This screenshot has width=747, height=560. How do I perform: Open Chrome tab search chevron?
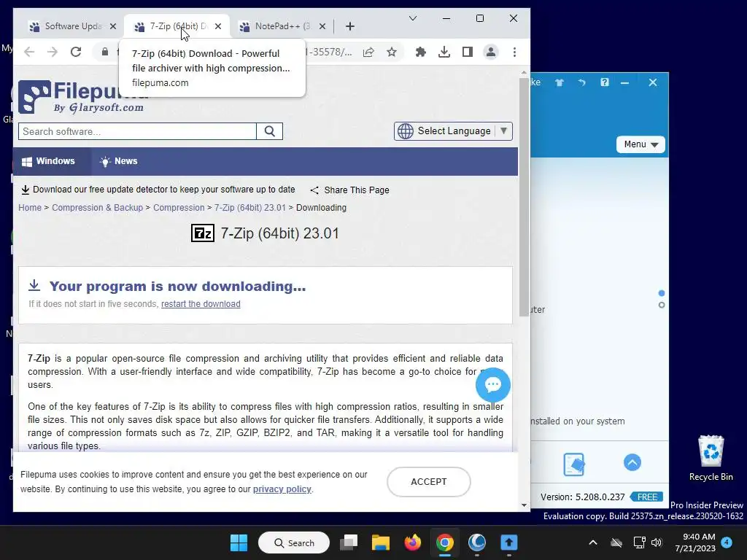[x=413, y=18]
